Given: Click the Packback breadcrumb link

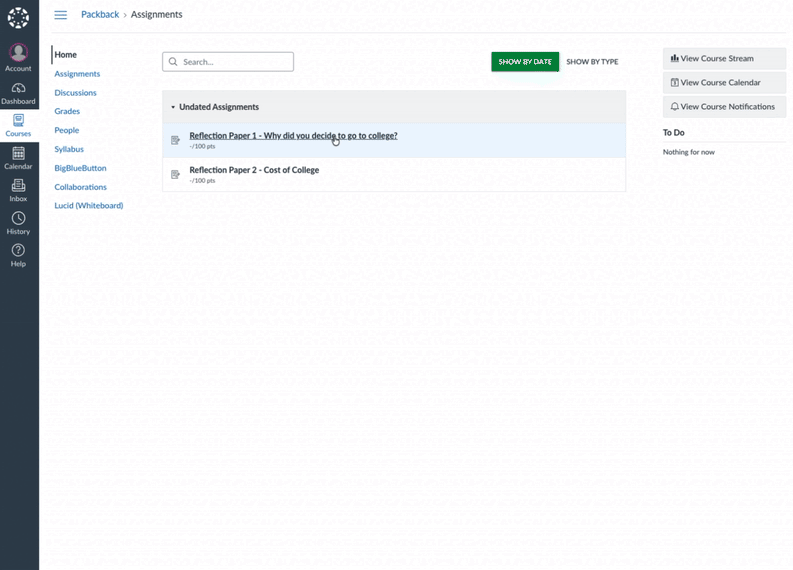Looking at the screenshot, I should pos(100,14).
